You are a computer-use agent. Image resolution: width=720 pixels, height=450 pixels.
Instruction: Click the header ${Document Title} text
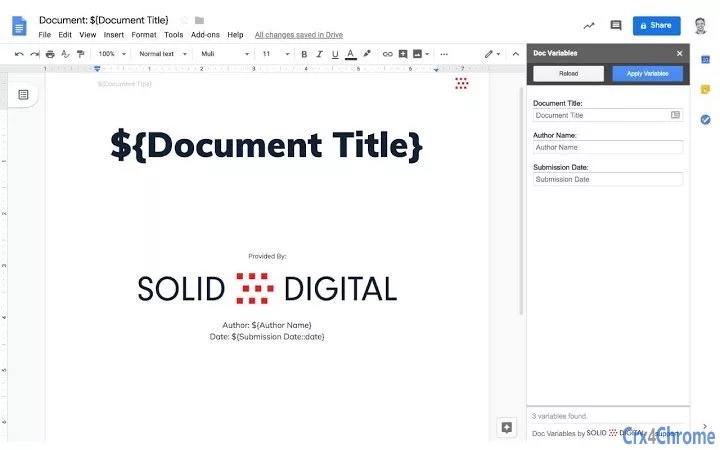click(124, 84)
